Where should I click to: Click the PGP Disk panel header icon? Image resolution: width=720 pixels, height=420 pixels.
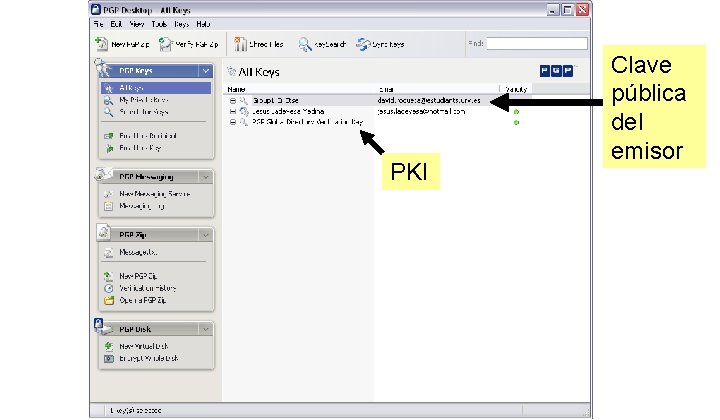click(103, 326)
